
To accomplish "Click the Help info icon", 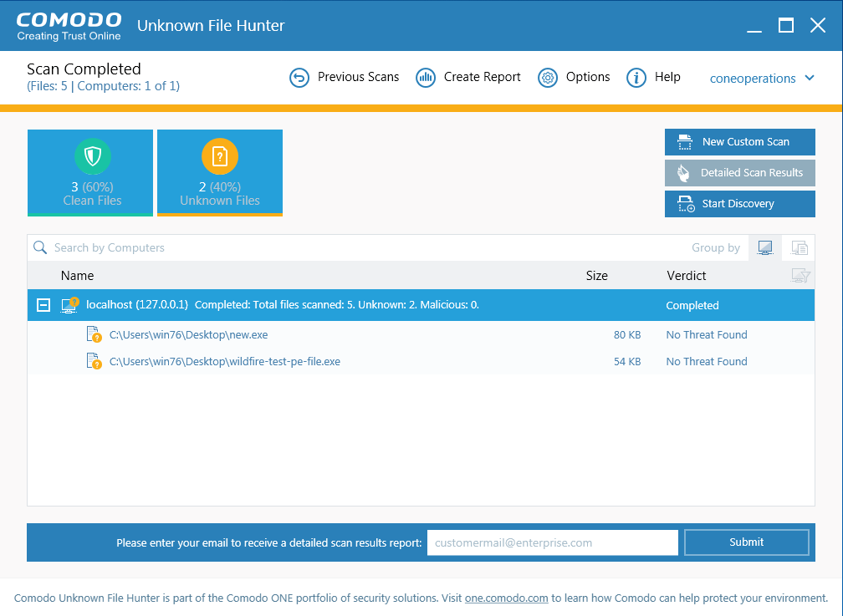I will coord(636,78).
